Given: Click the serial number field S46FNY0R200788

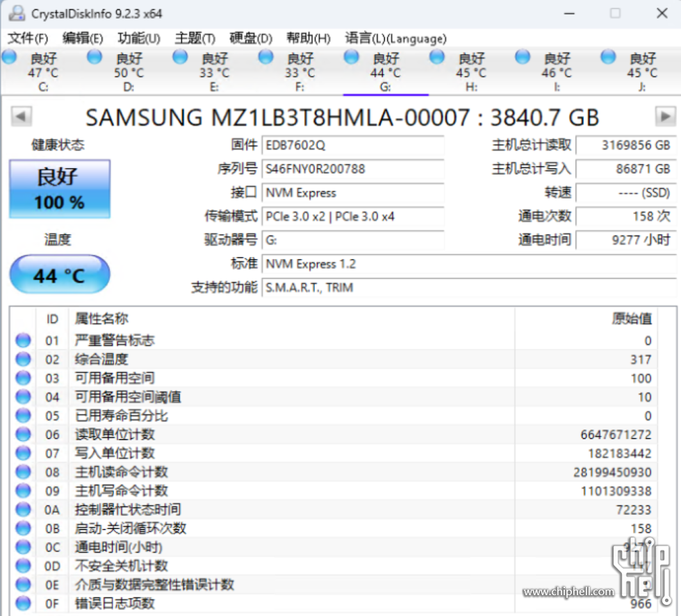Looking at the screenshot, I should coord(353,169).
